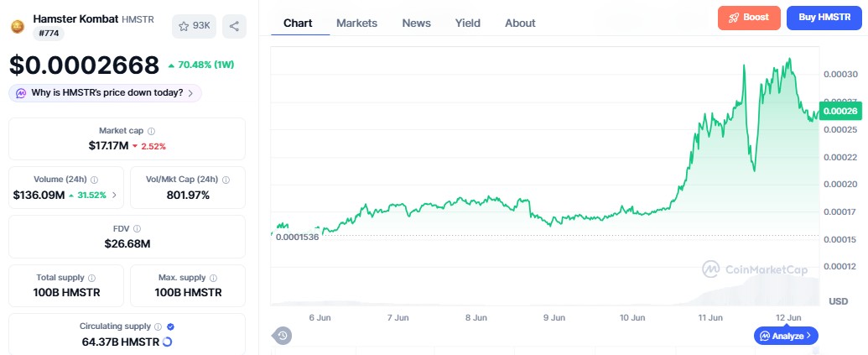Image resolution: width=868 pixels, height=355 pixels.
Task: Click the Total supply info icon
Action: (92, 278)
